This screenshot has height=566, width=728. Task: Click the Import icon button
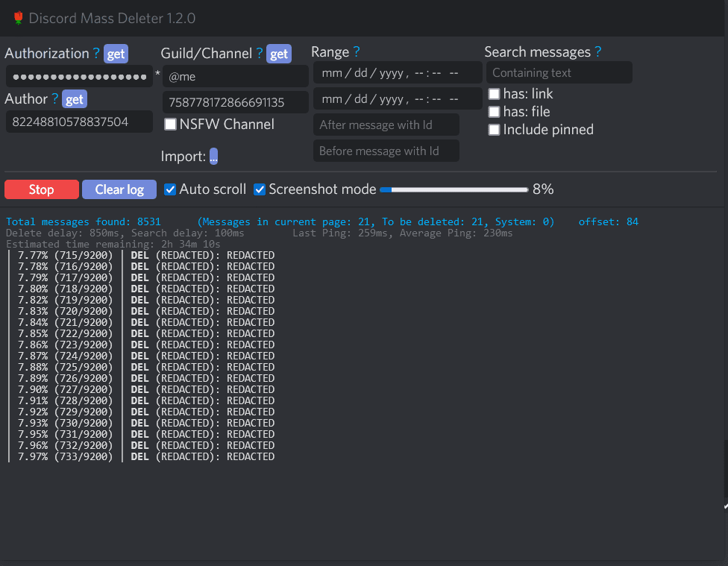(x=214, y=157)
